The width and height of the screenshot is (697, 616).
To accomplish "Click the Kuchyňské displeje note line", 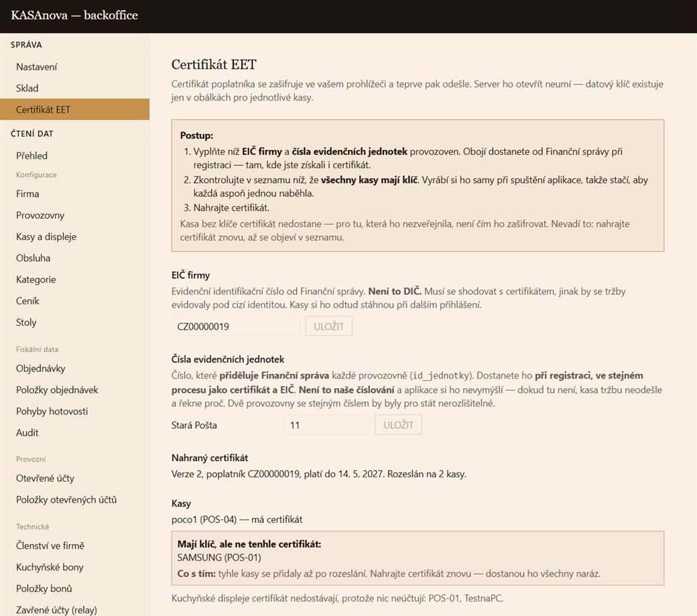I will 337,598.
